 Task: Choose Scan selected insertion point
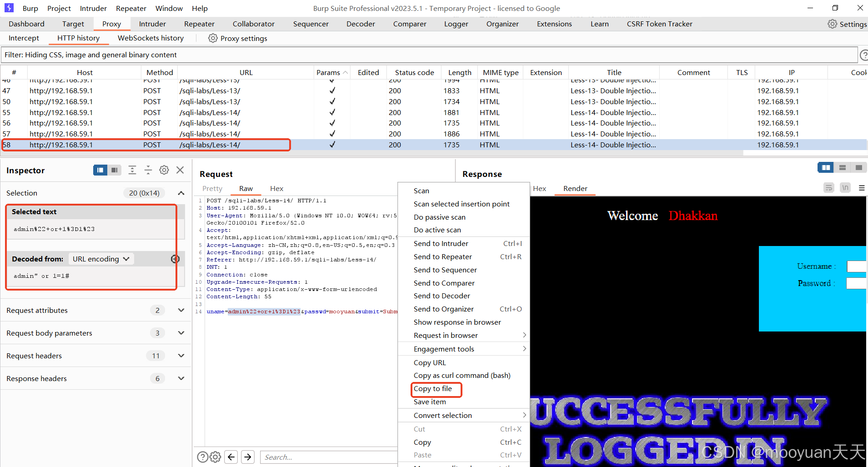464,204
